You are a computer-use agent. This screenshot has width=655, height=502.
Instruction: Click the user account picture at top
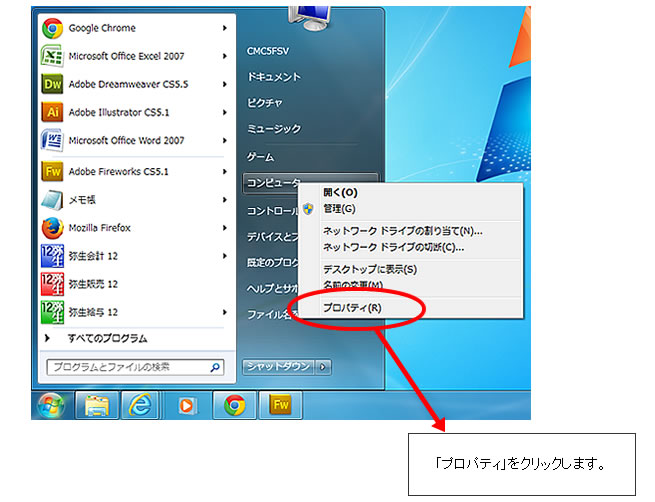(x=309, y=18)
